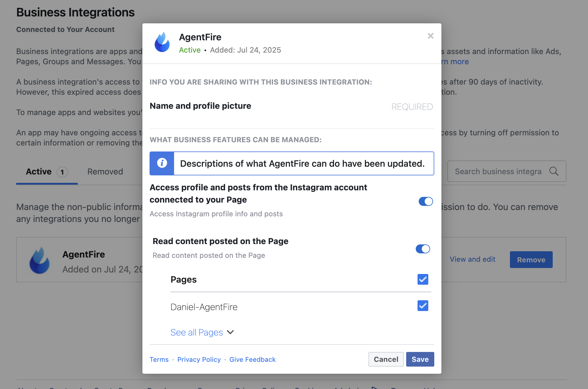
Task: Click the Give Feedback link
Action: [x=252, y=359]
